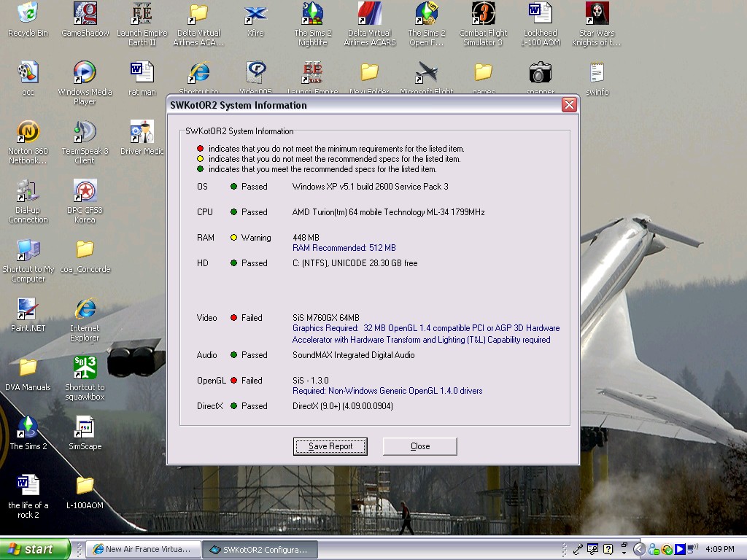The height and width of the screenshot is (560, 747).
Task: Click the DirectX (9.0+) version text
Action: [x=343, y=405]
